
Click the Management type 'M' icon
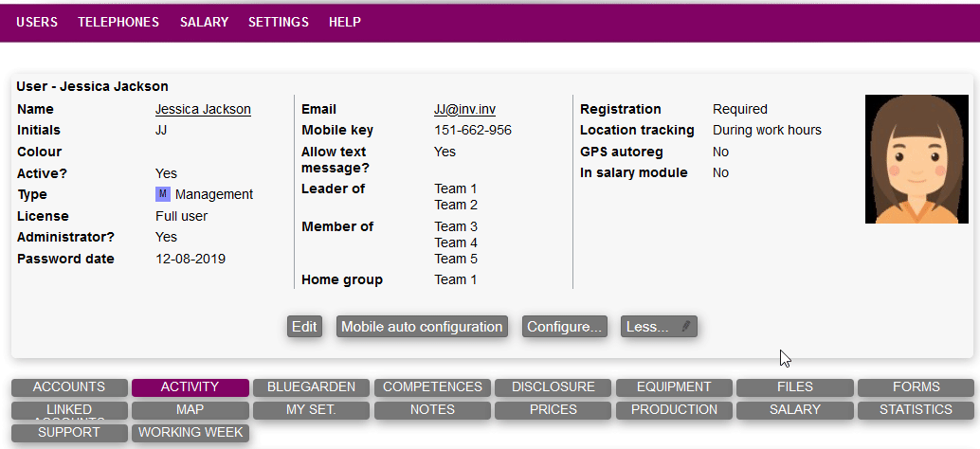162,194
